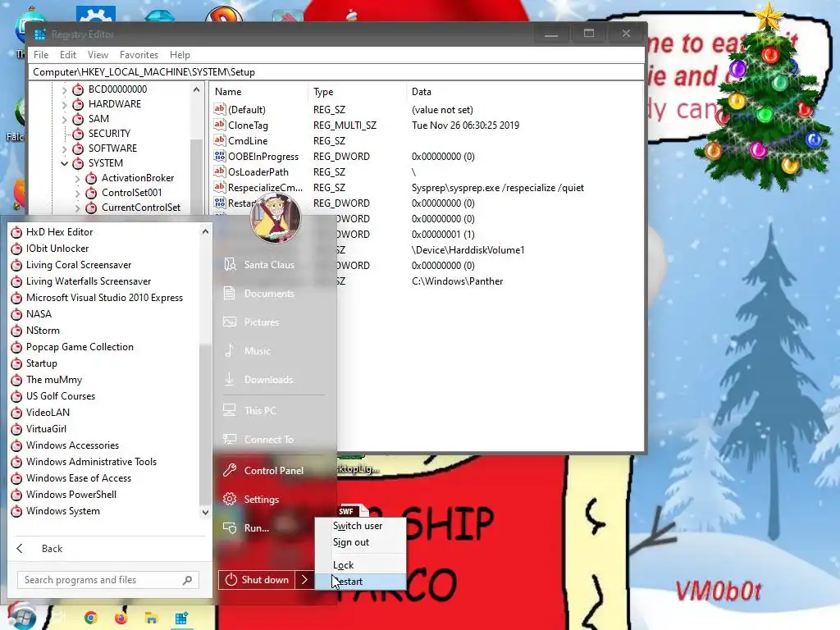
Task: Expand the SAM registry key
Action: pyautogui.click(x=64, y=119)
